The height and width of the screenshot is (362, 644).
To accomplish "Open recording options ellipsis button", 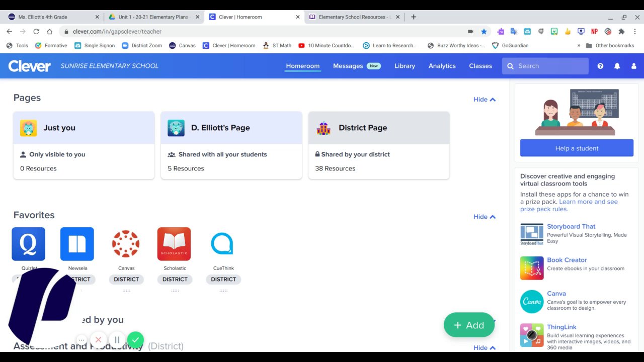I will 82,340.
